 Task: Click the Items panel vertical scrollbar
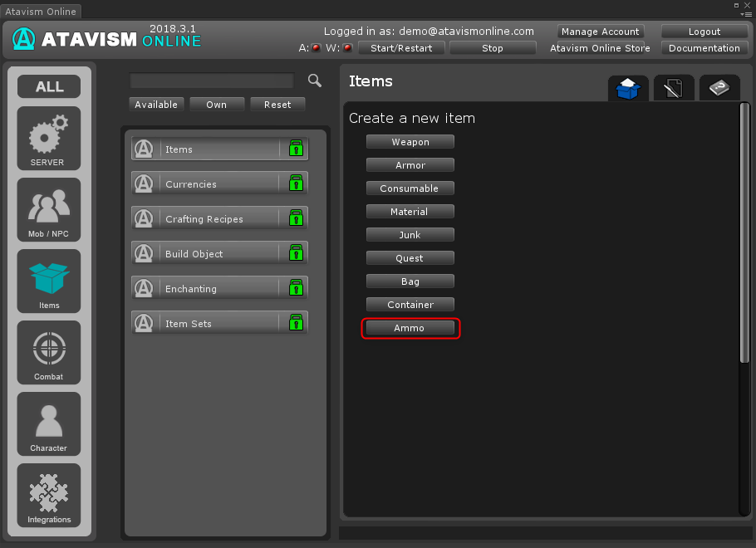pyautogui.click(x=744, y=232)
